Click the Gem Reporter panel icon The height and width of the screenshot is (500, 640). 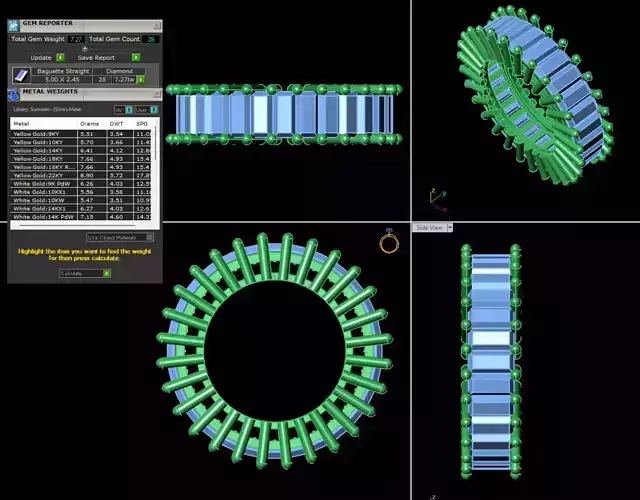click(x=13, y=26)
